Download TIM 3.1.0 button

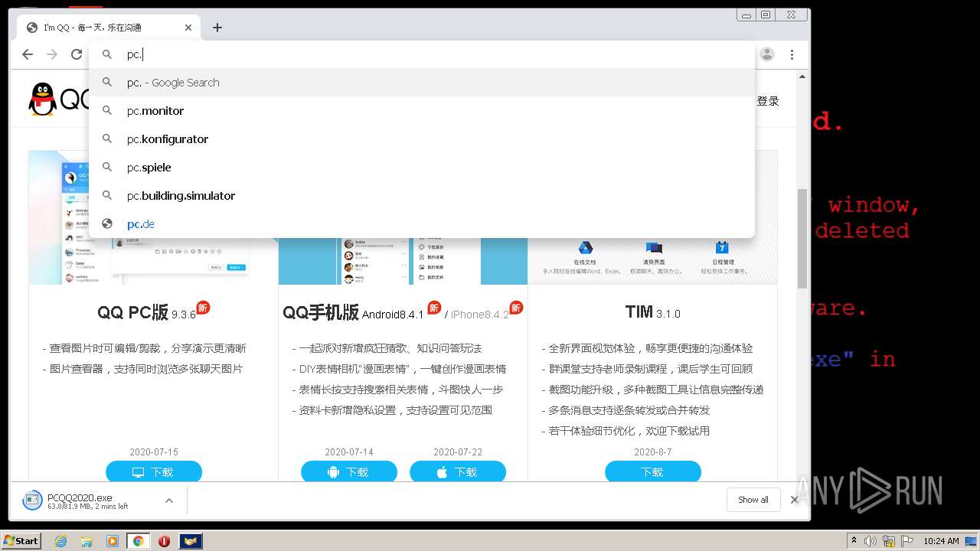653,472
